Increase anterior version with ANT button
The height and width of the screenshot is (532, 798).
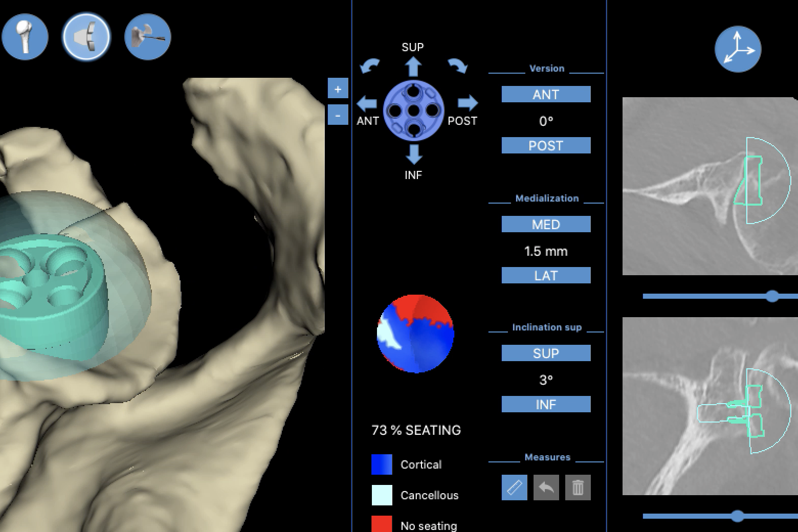tap(546, 95)
